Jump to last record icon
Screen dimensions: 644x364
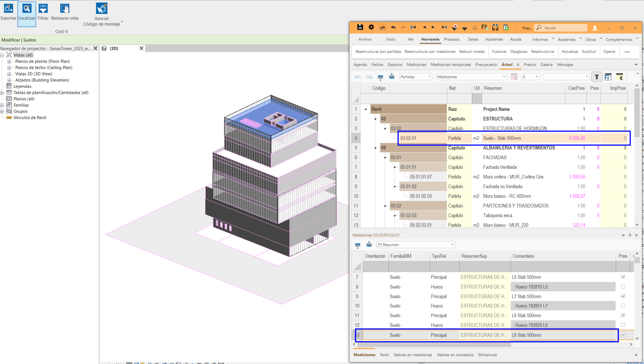[x=444, y=27]
